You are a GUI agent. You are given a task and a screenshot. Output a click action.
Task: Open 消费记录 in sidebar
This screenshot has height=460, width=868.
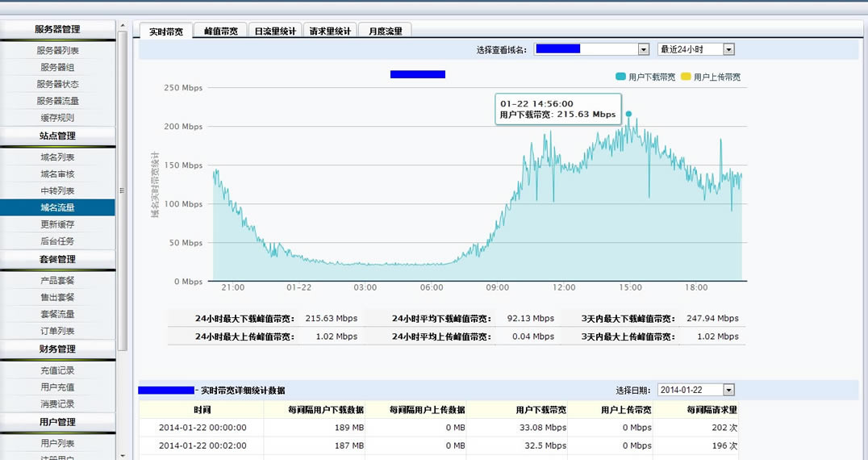point(57,404)
